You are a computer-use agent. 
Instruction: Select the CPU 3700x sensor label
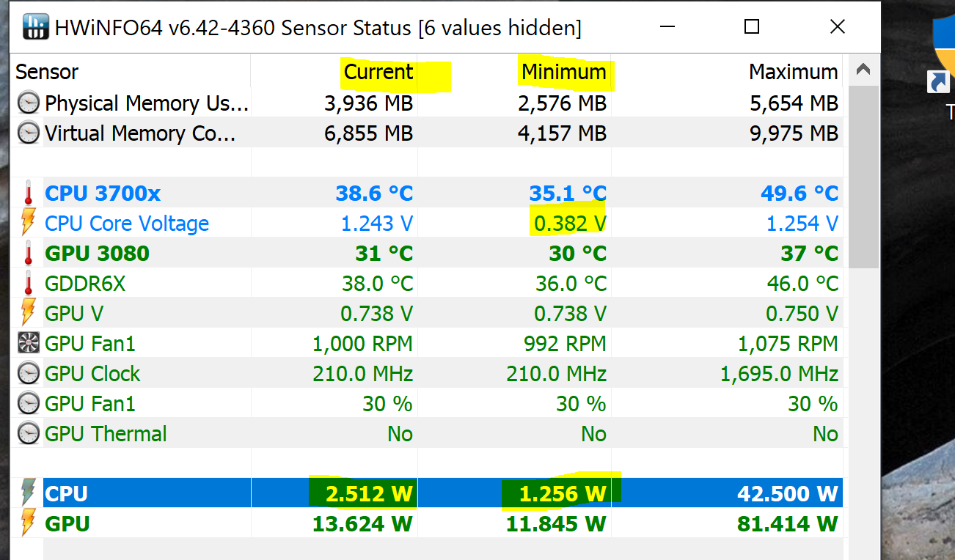tap(103, 194)
